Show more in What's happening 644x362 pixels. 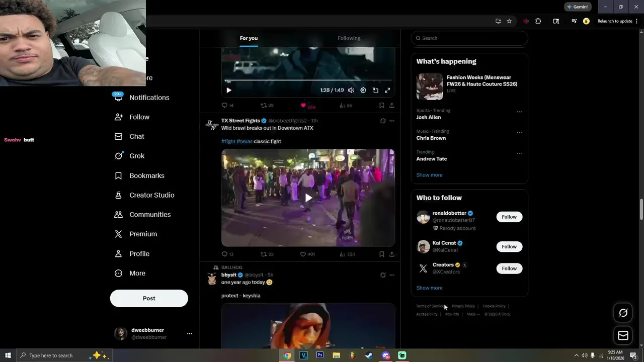pos(429,175)
